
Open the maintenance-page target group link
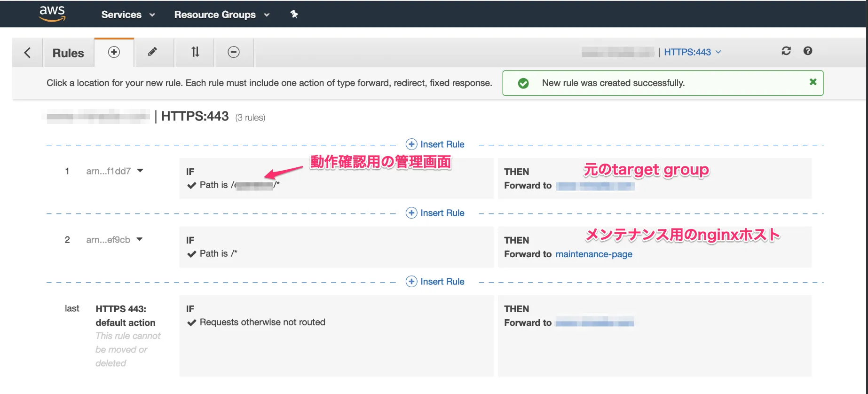[593, 254]
